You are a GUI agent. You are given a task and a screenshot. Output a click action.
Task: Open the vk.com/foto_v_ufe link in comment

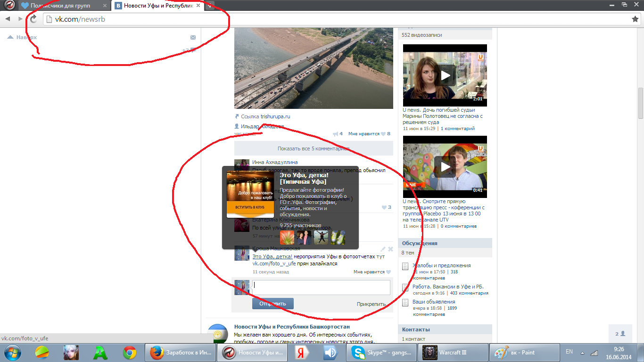(x=274, y=263)
